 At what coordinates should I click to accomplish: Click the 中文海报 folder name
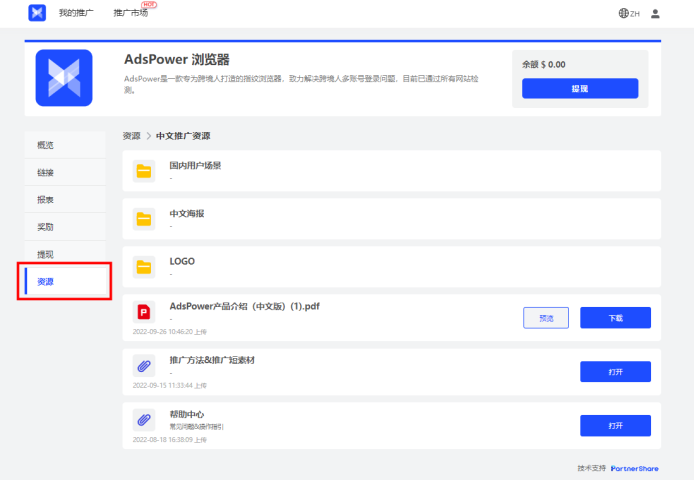[x=187, y=213]
